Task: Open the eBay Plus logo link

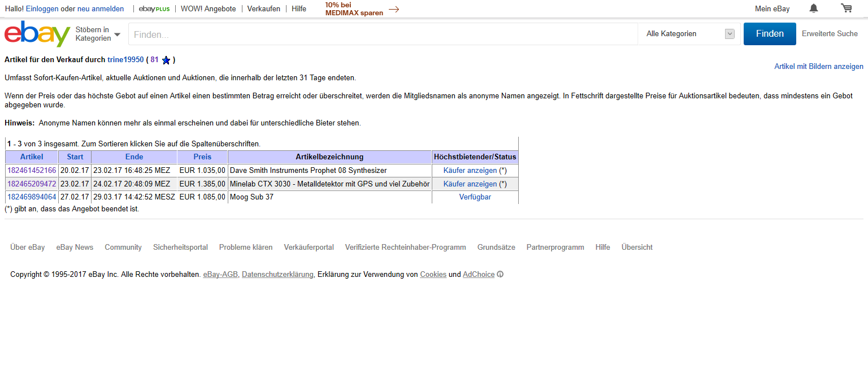Action: 154,9
